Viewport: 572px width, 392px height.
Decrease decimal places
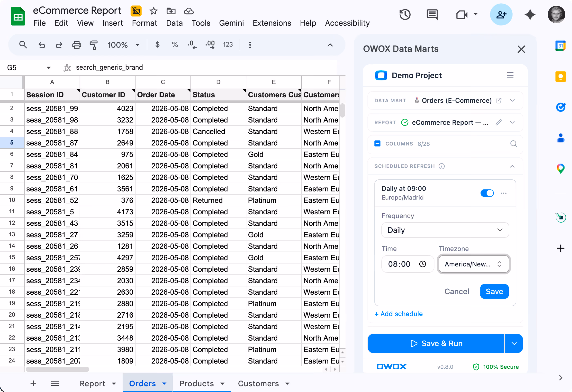[192, 45]
